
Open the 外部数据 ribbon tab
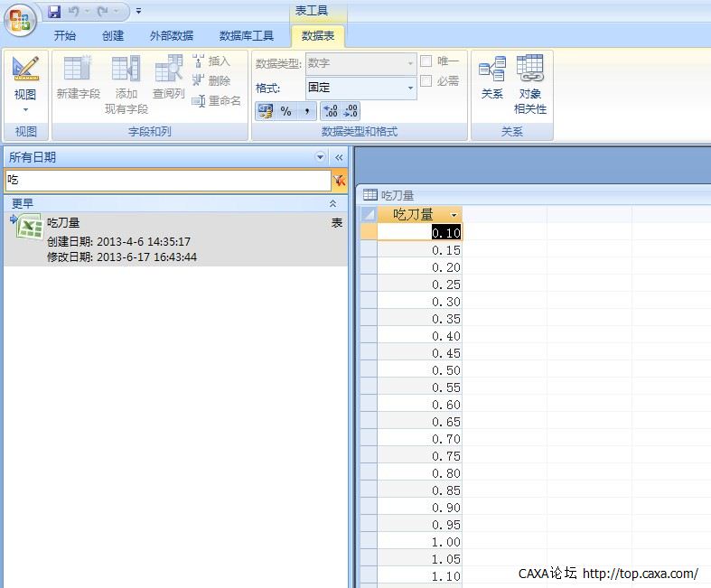(172, 36)
